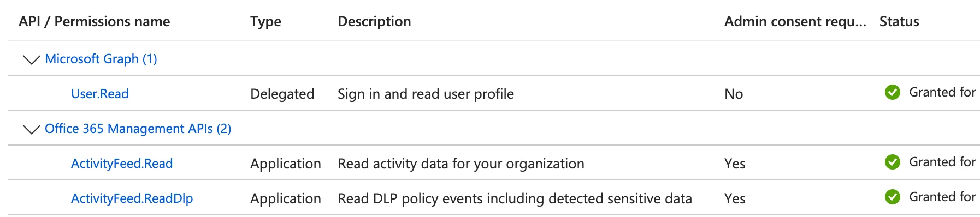Screen dimensions: 980x217
Task: Click the Description column header
Action: click(x=375, y=22)
